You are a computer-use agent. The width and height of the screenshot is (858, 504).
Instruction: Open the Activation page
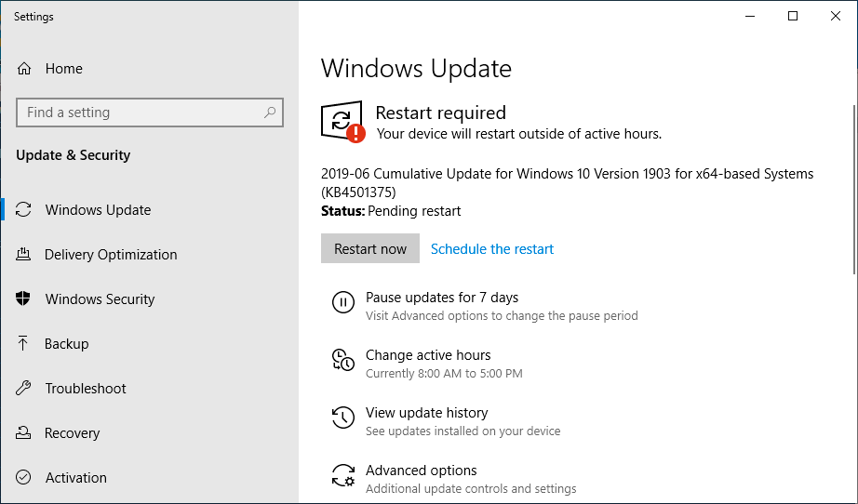76,478
